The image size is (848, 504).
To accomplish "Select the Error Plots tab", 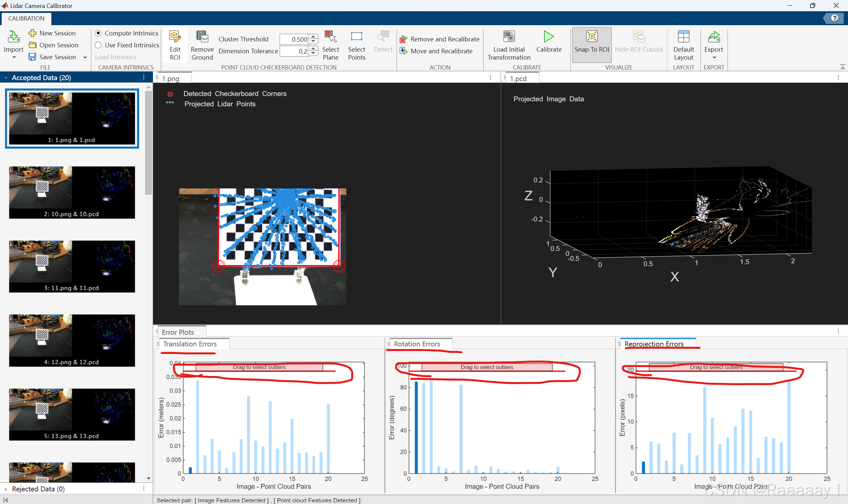I will click(178, 332).
